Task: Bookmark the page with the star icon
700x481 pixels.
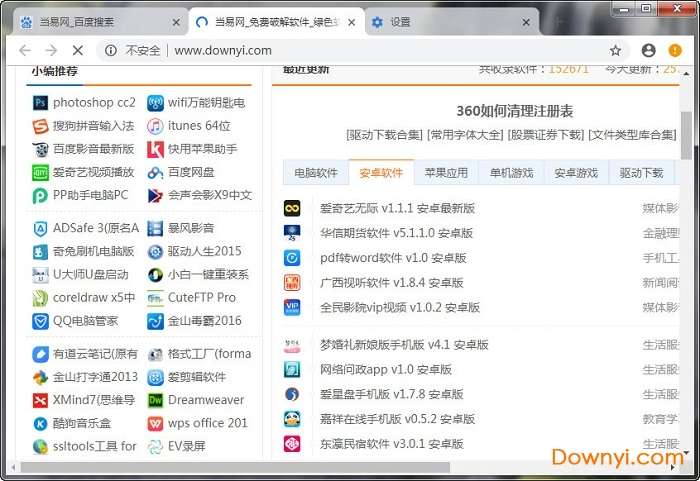Action: [616, 50]
